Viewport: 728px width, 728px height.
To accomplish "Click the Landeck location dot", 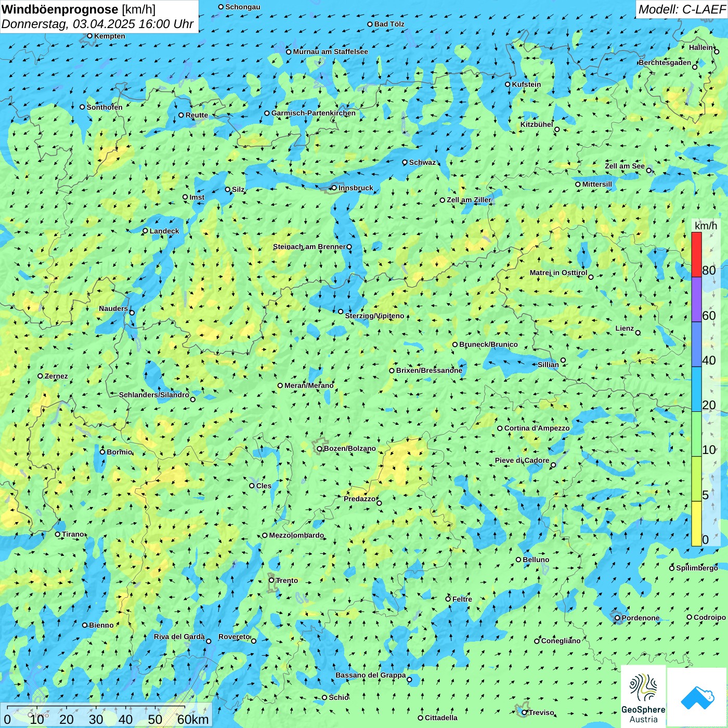I will click(x=145, y=231).
